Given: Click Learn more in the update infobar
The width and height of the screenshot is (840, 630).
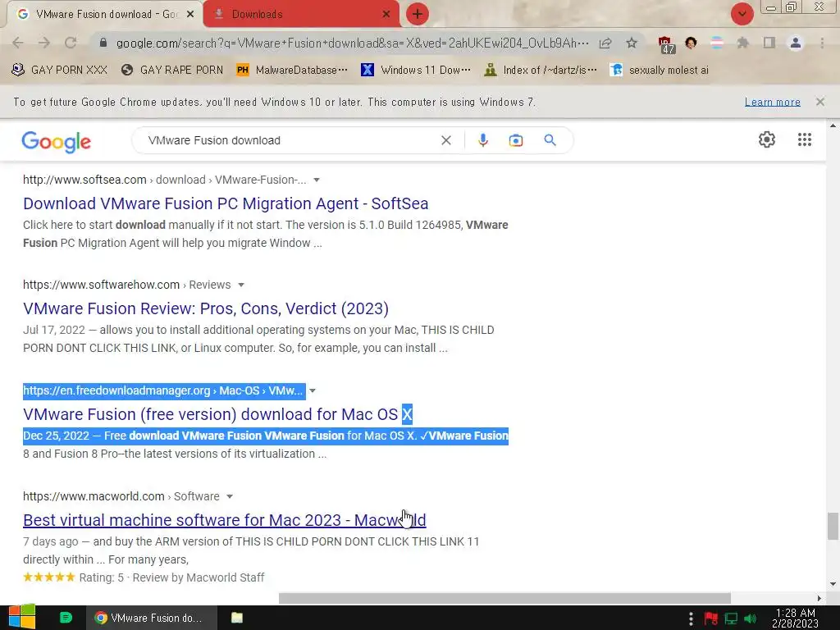Looking at the screenshot, I should coord(772,102).
